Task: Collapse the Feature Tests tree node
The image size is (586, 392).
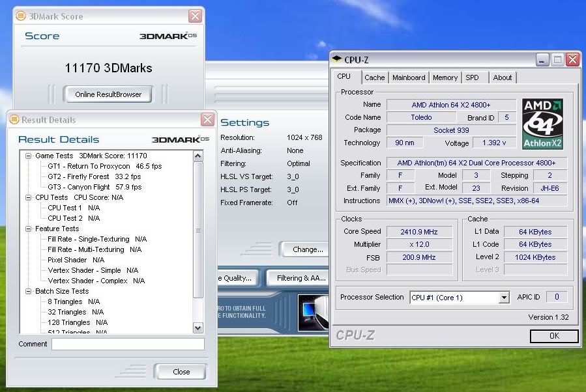Action: tap(29, 229)
